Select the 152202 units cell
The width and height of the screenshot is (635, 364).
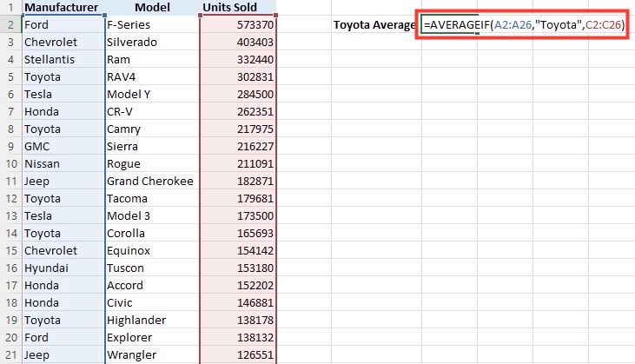(x=239, y=286)
